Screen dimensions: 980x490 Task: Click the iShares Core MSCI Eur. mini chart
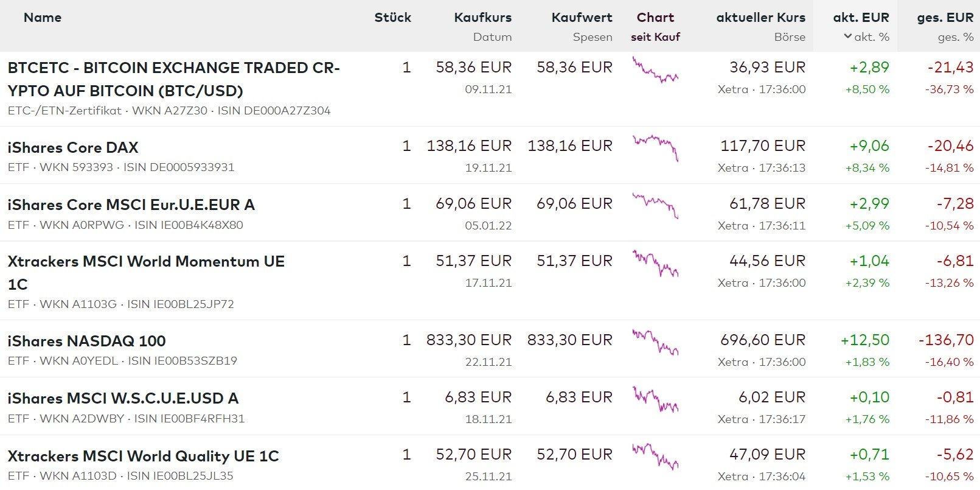pos(655,205)
